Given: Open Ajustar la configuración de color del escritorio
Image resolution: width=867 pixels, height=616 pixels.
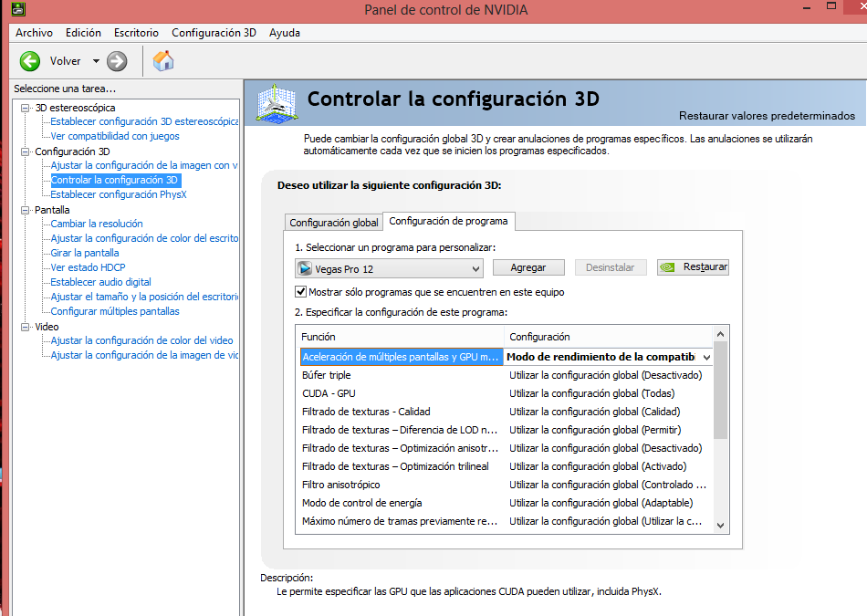Looking at the screenshot, I should click(x=144, y=238).
